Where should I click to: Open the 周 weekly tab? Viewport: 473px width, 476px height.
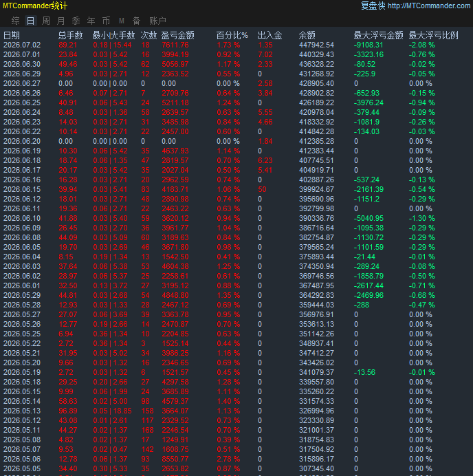click(x=46, y=21)
